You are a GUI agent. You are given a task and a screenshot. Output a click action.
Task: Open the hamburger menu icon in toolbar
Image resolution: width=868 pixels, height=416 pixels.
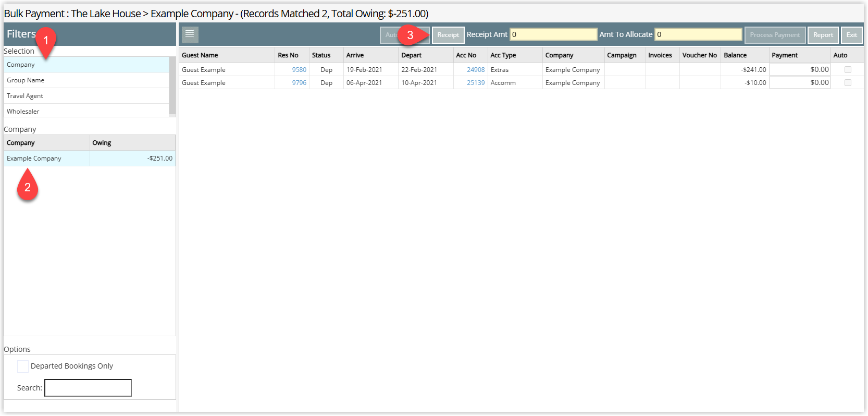pos(190,34)
